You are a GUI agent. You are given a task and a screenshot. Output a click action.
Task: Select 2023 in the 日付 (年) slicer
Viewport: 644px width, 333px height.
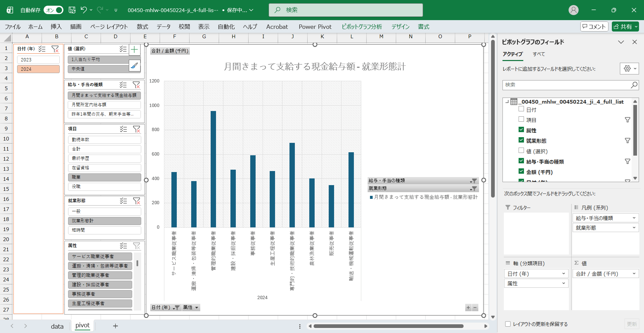38,60
